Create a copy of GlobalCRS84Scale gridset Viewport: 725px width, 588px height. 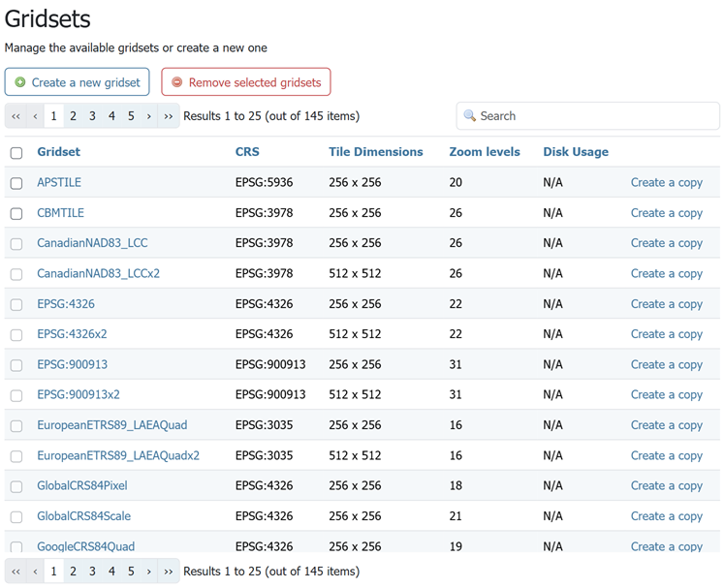click(667, 516)
